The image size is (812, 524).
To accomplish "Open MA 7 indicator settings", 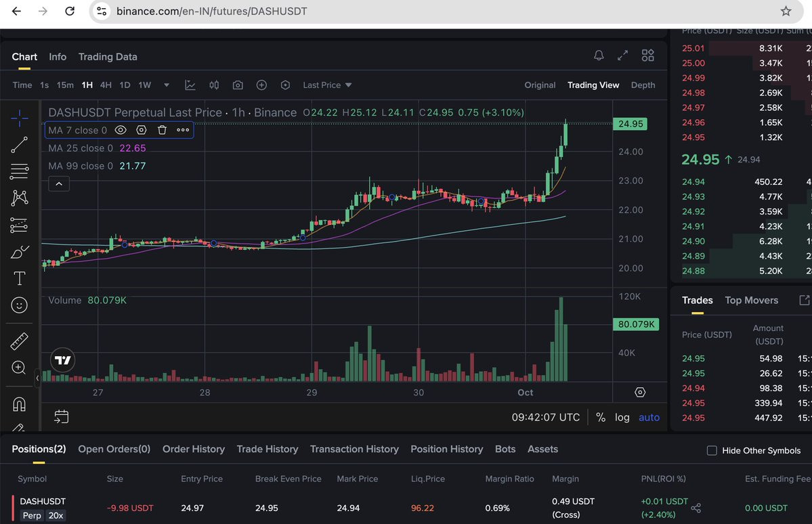I will [x=142, y=130].
